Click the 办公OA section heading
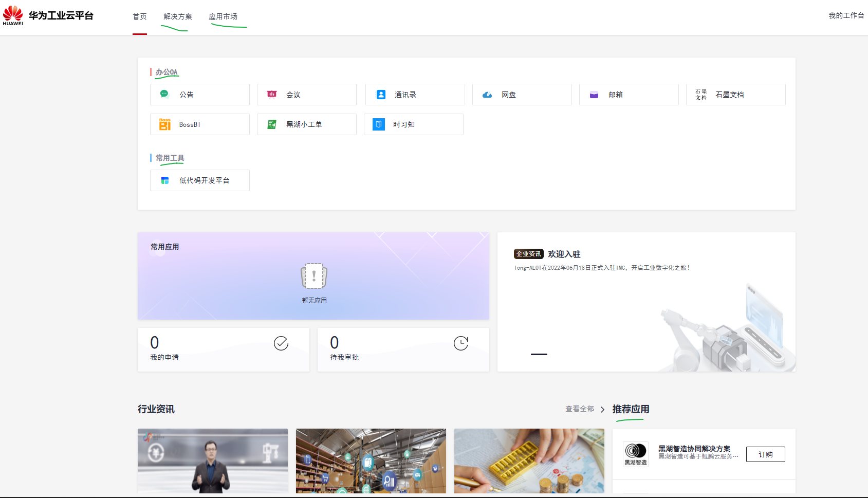This screenshot has height=498, width=868. [167, 72]
